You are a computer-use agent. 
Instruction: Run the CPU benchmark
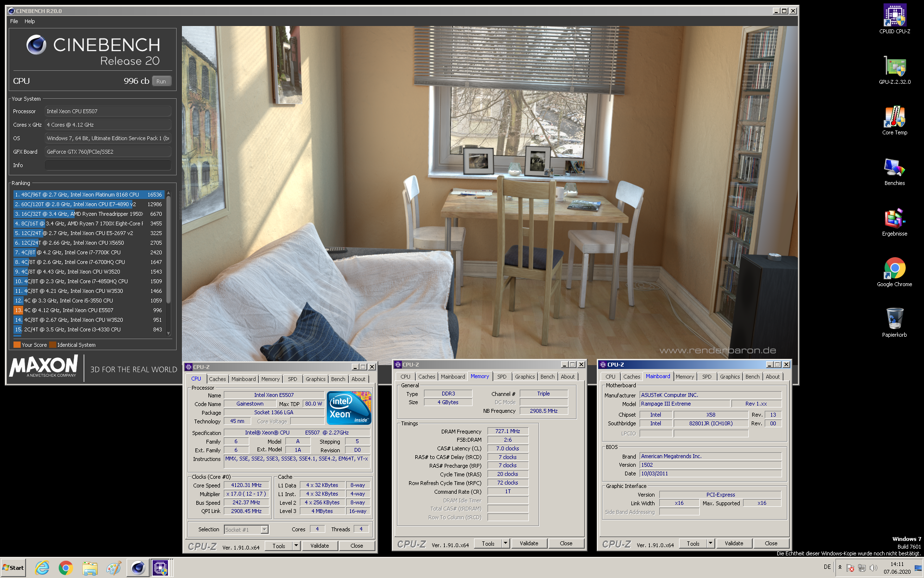[x=161, y=81]
